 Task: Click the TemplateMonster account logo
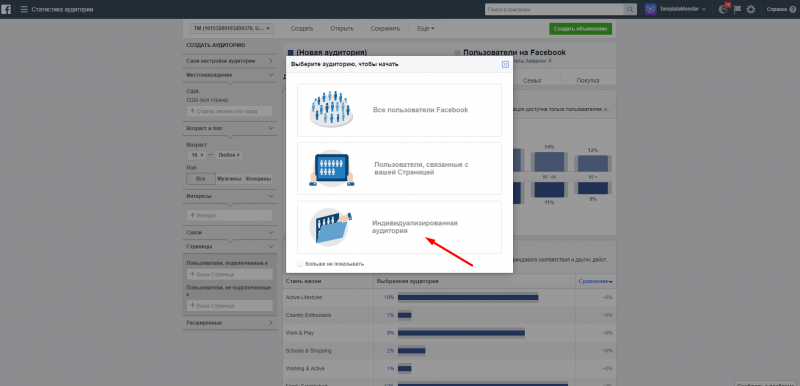tap(650, 9)
